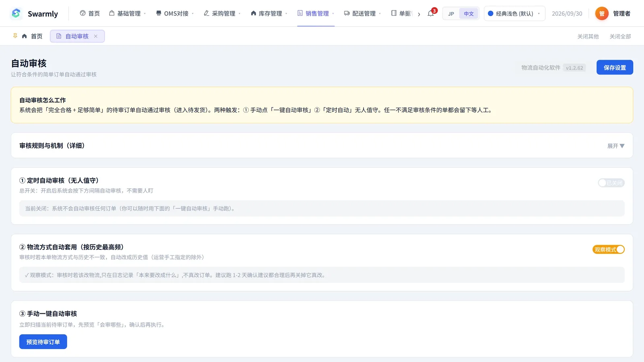Toggle the 观察模式 switch
The height and width of the screenshot is (362, 644).
click(608, 250)
